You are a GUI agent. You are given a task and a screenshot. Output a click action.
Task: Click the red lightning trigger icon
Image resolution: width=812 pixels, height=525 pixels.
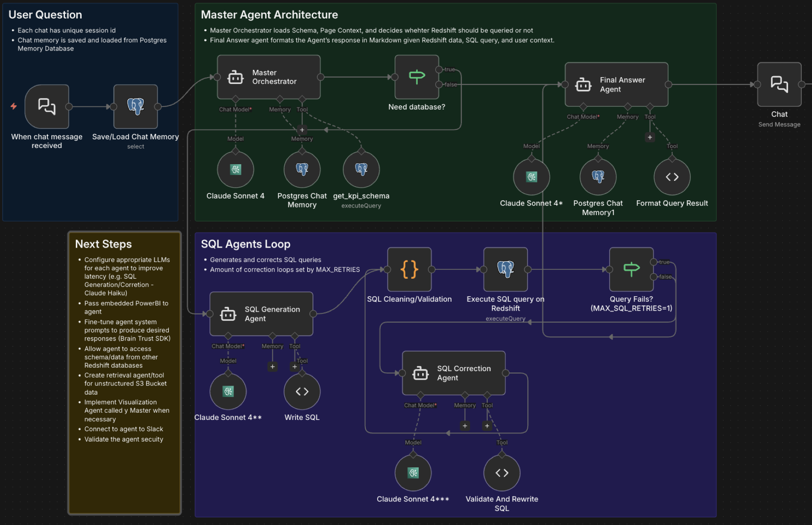point(14,106)
